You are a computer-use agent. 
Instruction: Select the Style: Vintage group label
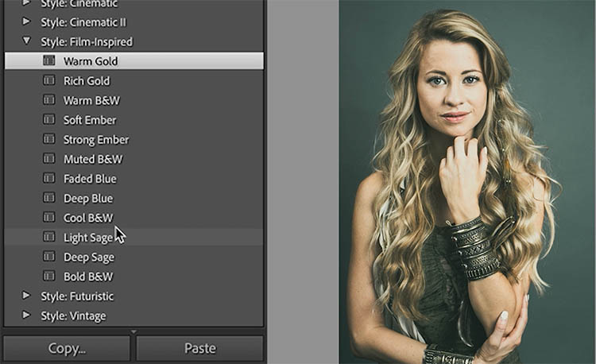pos(73,316)
